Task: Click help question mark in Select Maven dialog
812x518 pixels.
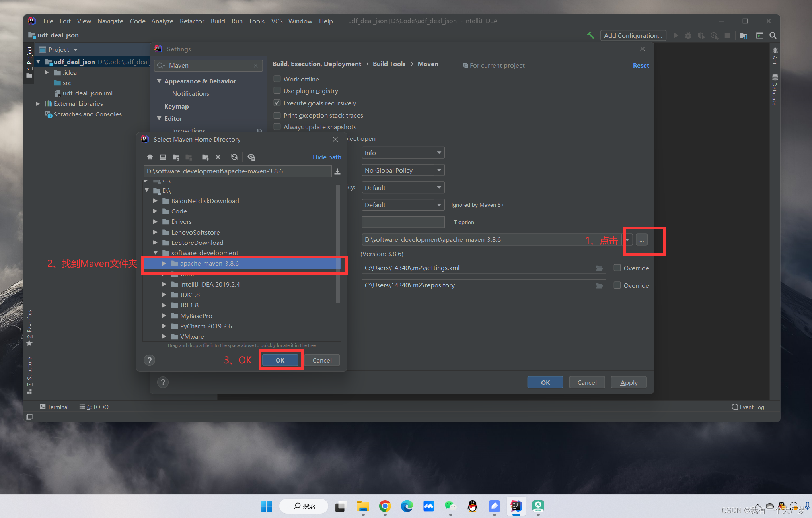Action: 150,360
